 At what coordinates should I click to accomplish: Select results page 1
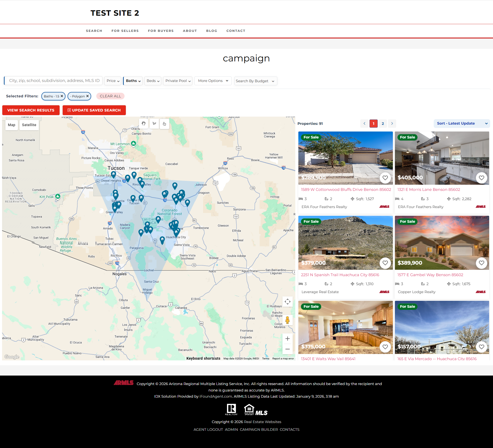pos(374,124)
